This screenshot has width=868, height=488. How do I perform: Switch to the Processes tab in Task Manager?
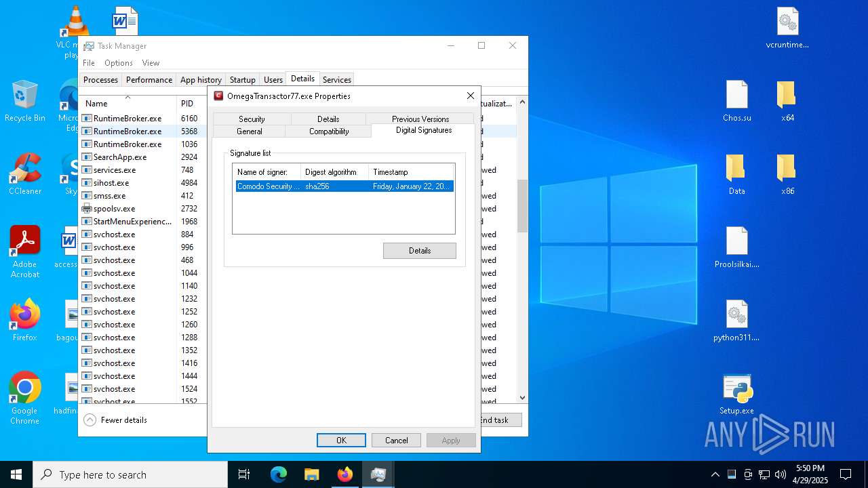point(101,79)
